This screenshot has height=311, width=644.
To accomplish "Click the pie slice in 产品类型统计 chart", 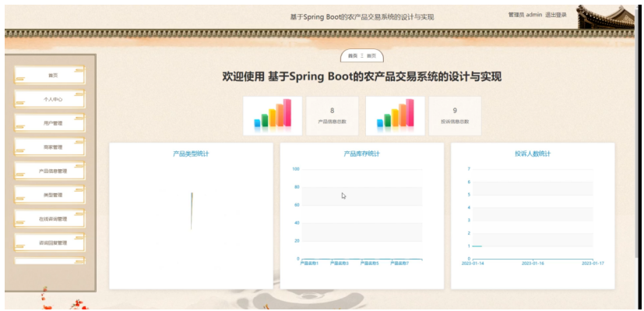I will point(192,210).
